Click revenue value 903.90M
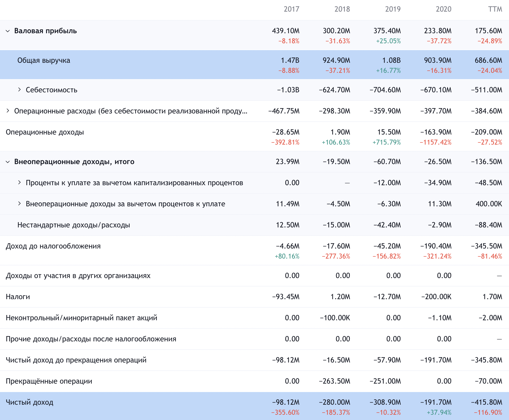 (x=438, y=60)
